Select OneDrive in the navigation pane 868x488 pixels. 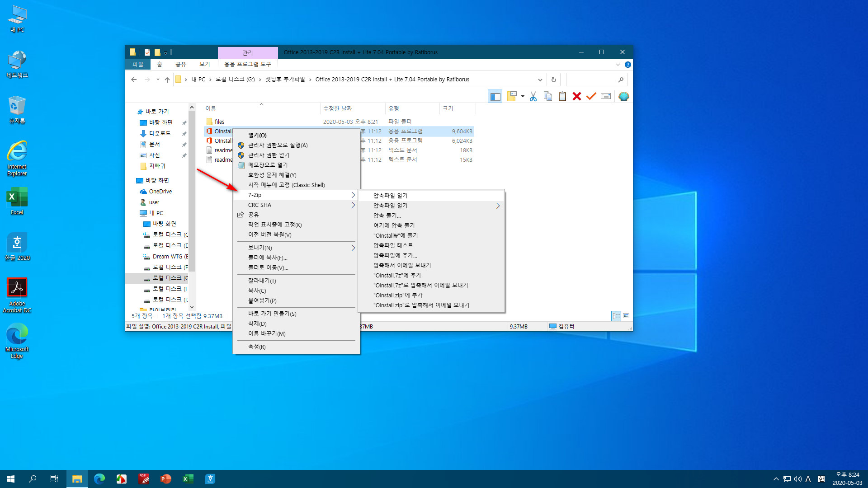click(160, 192)
